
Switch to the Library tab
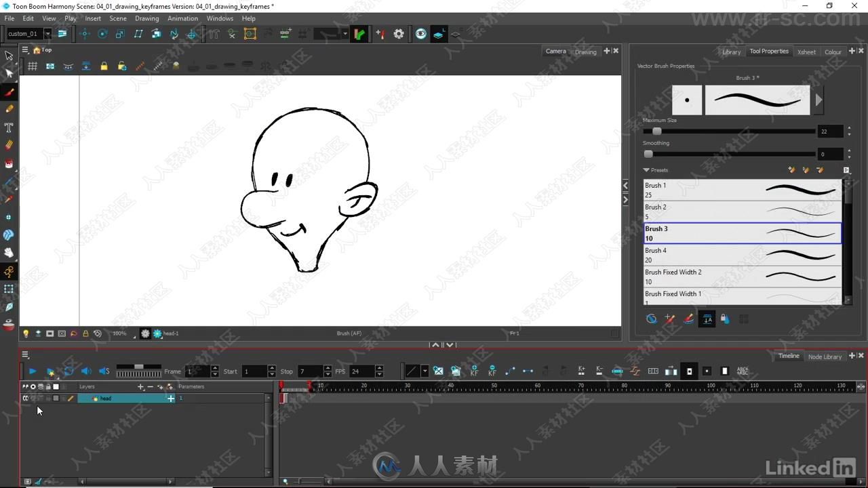click(x=731, y=52)
